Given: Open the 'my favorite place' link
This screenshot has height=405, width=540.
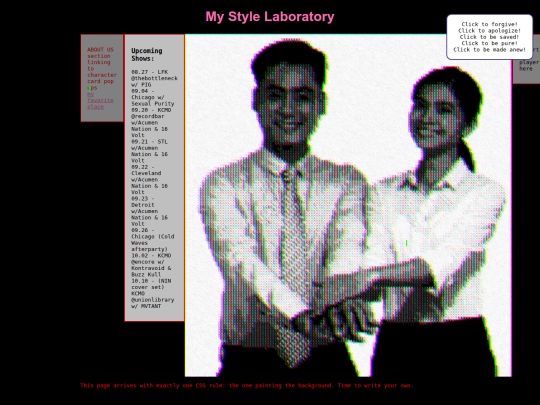Looking at the screenshot, I should coord(100,100).
